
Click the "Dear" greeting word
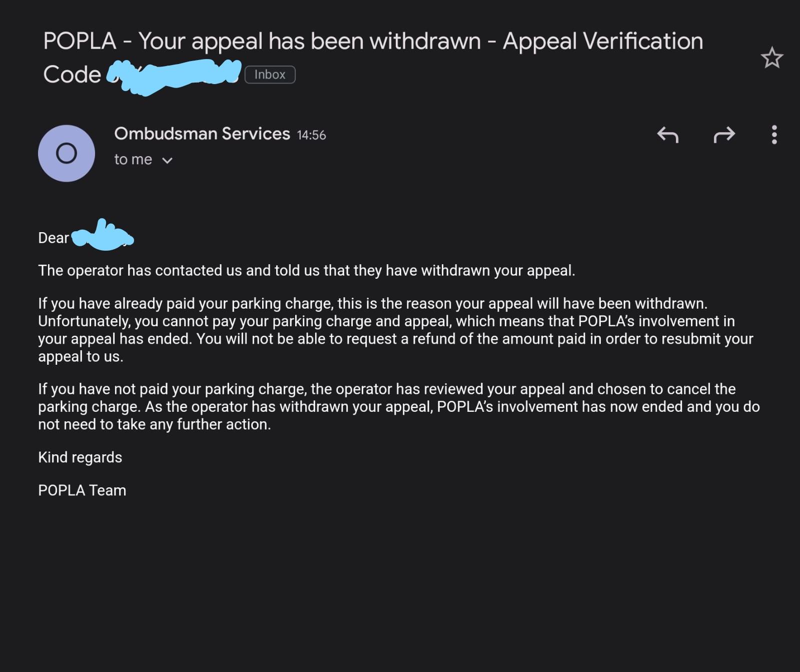click(54, 238)
